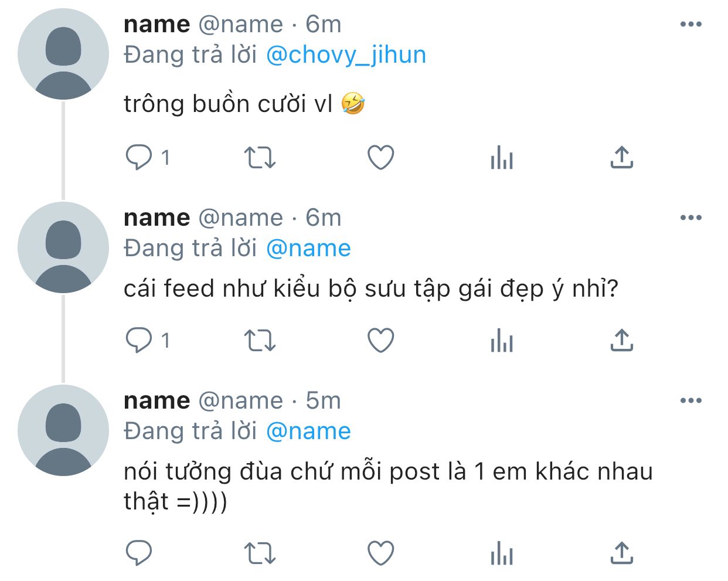The image size is (728, 581).
Task: Open the @chovy_jihun profile link
Action: 346,55
